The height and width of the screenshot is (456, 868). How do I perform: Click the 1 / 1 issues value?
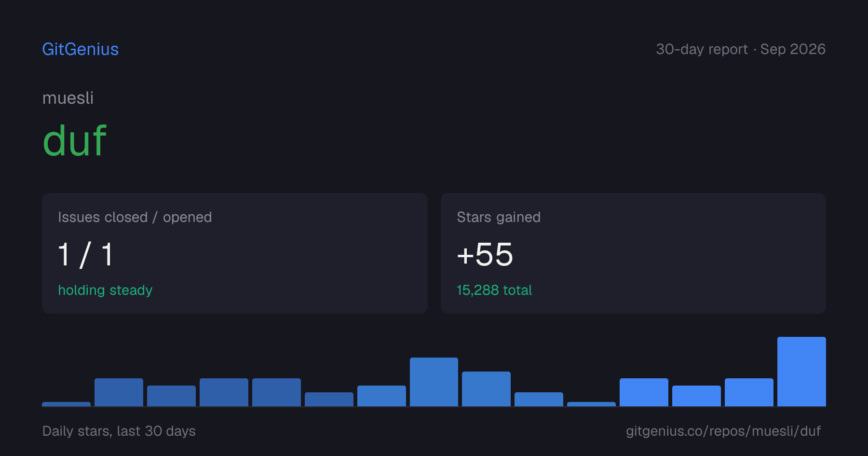tap(86, 255)
